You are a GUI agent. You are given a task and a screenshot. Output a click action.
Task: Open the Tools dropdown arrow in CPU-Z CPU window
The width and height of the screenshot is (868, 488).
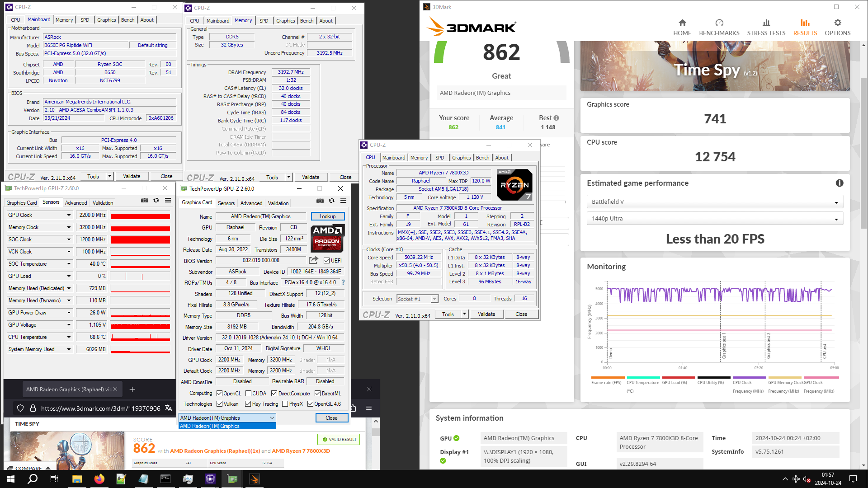(x=464, y=314)
